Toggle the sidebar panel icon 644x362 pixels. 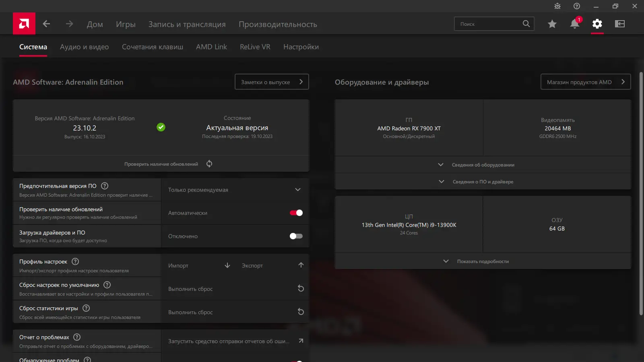pos(620,24)
